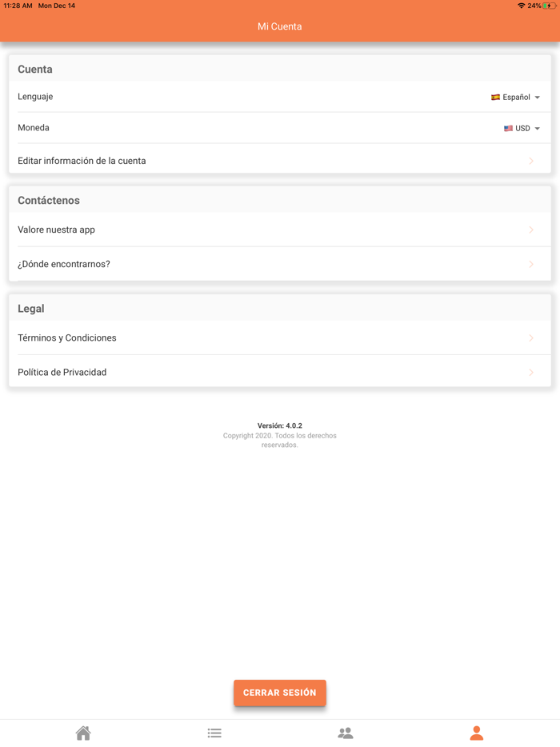Open Política de Privacidad
The height and width of the screenshot is (747, 560).
coord(62,373)
